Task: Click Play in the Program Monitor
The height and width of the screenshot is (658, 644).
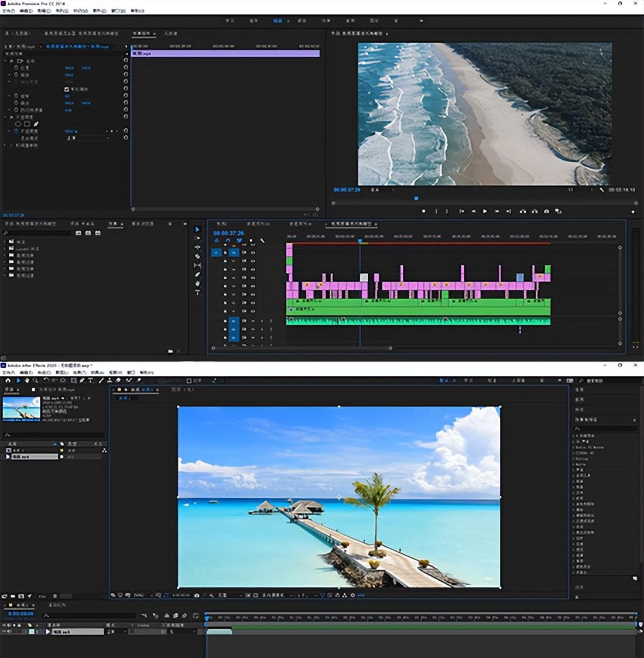Action: click(x=485, y=211)
